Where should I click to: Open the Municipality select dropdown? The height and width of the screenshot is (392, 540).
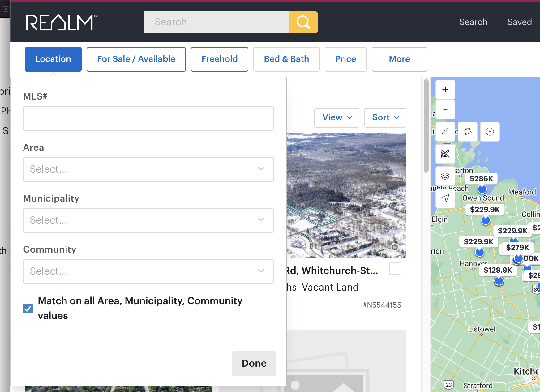148,220
